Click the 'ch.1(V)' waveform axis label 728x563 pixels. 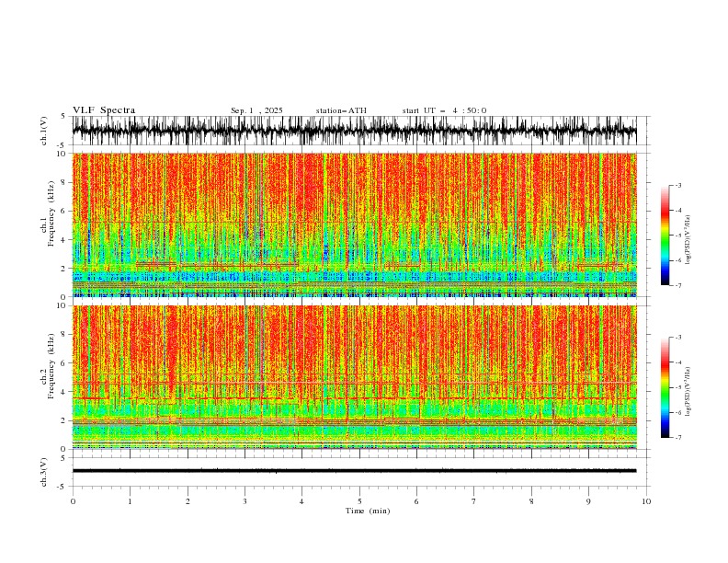pos(44,131)
